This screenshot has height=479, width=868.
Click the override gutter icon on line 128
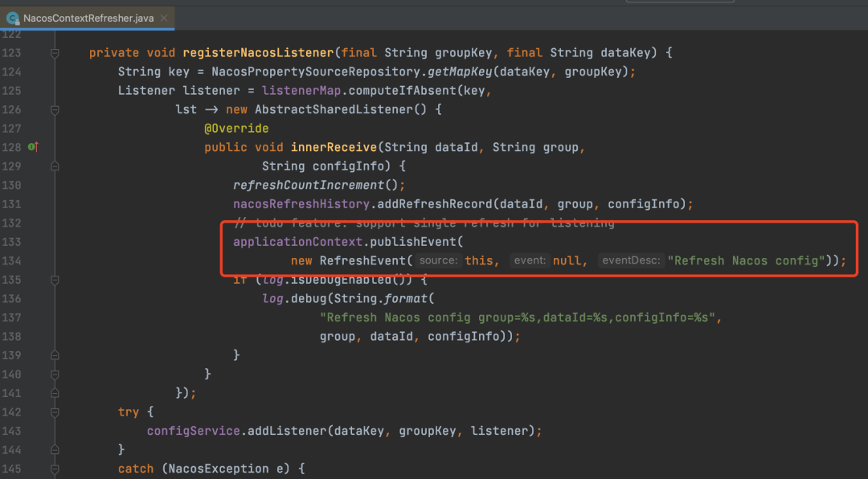pyautogui.click(x=33, y=147)
